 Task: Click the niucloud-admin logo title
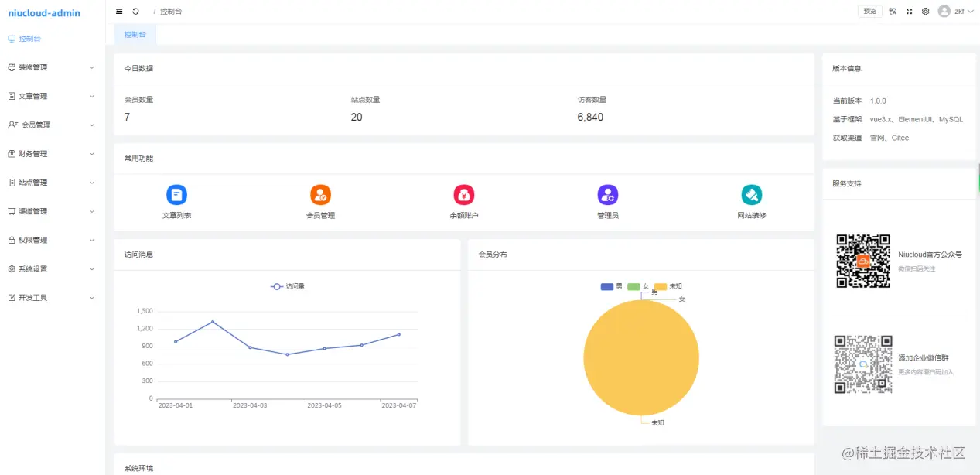coord(44,13)
